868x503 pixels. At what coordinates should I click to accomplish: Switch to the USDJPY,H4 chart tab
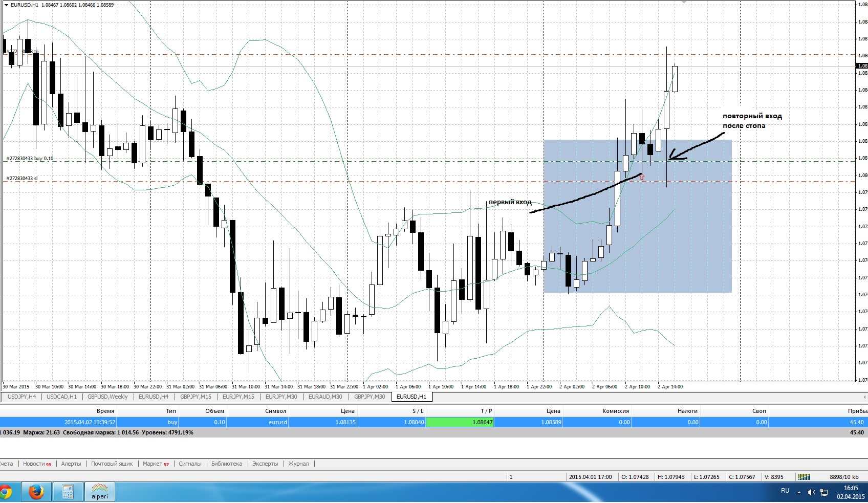[22, 397]
